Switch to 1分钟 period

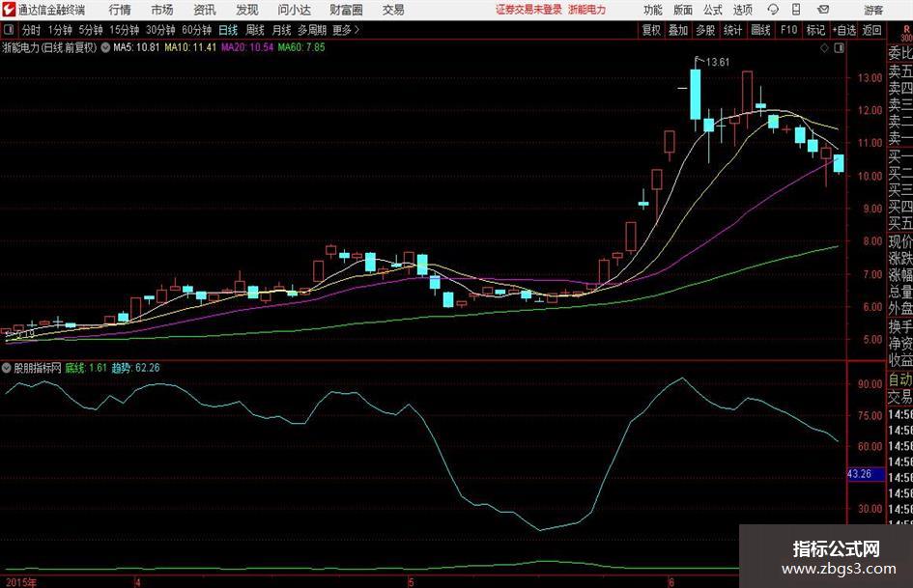59,30
